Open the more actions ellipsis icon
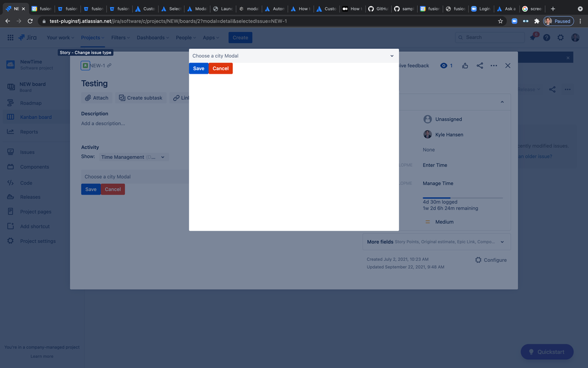 (x=494, y=65)
